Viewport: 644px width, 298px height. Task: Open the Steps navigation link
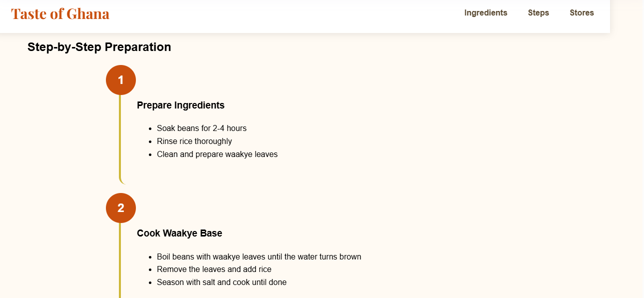pyautogui.click(x=538, y=12)
